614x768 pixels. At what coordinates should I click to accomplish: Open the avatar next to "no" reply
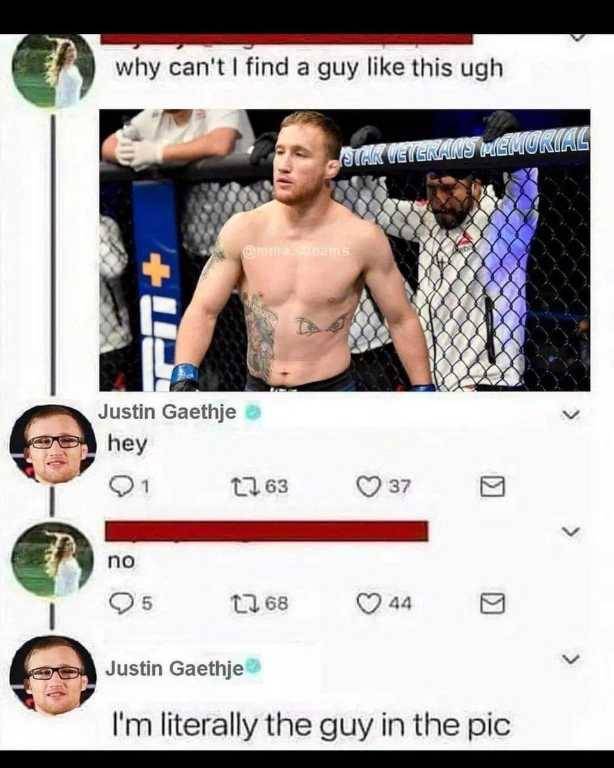click(x=52, y=559)
